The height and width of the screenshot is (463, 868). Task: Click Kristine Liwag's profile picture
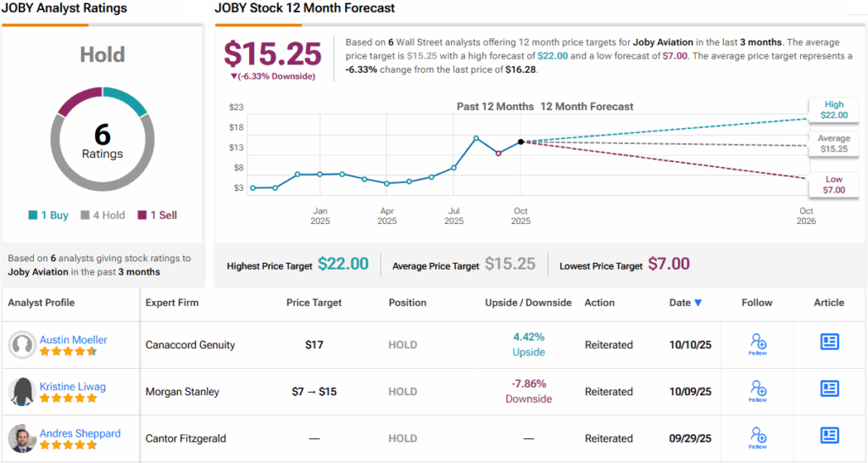pyautogui.click(x=22, y=392)
